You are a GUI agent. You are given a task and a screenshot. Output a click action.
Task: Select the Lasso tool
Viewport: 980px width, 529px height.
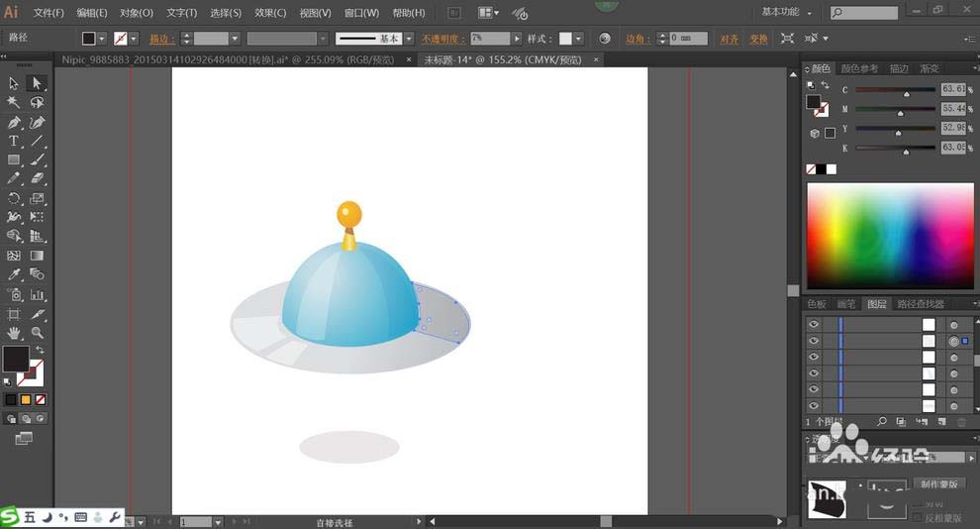(x=37, y=102)
